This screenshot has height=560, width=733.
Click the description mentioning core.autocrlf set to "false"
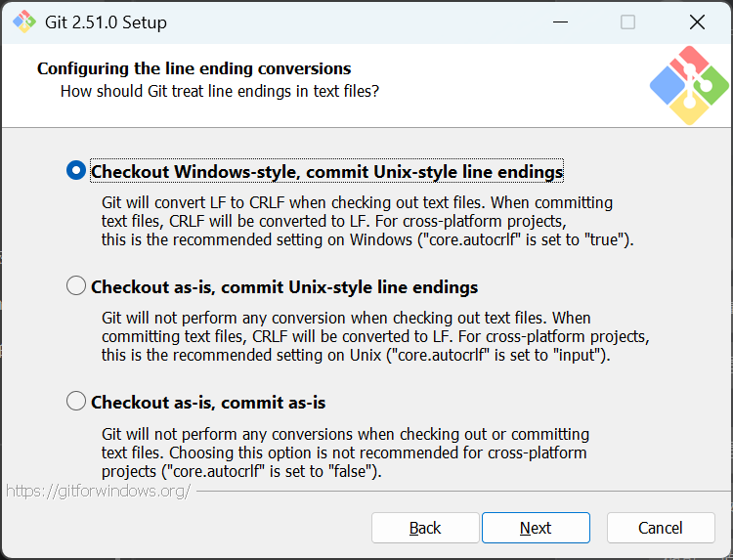345,452
